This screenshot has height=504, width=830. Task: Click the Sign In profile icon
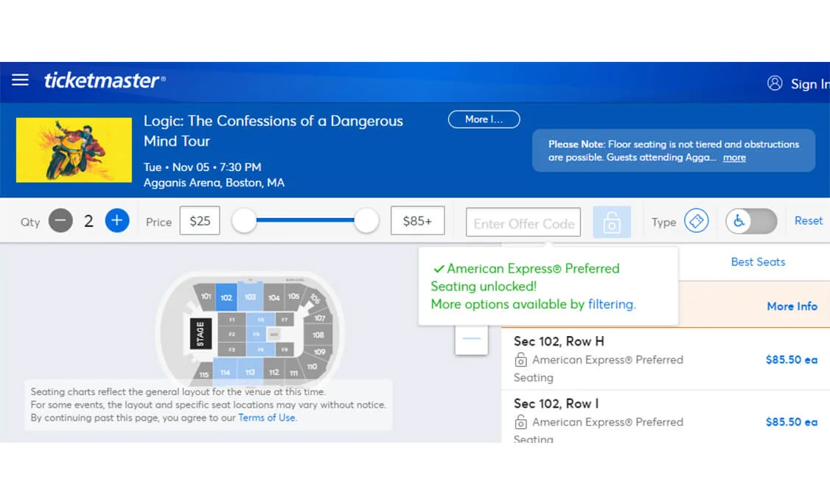(775, 83)
